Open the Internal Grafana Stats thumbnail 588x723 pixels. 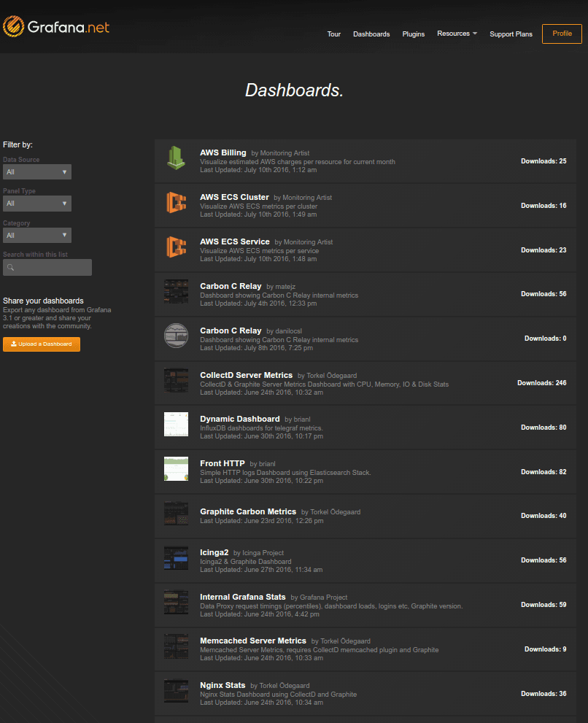176,602
